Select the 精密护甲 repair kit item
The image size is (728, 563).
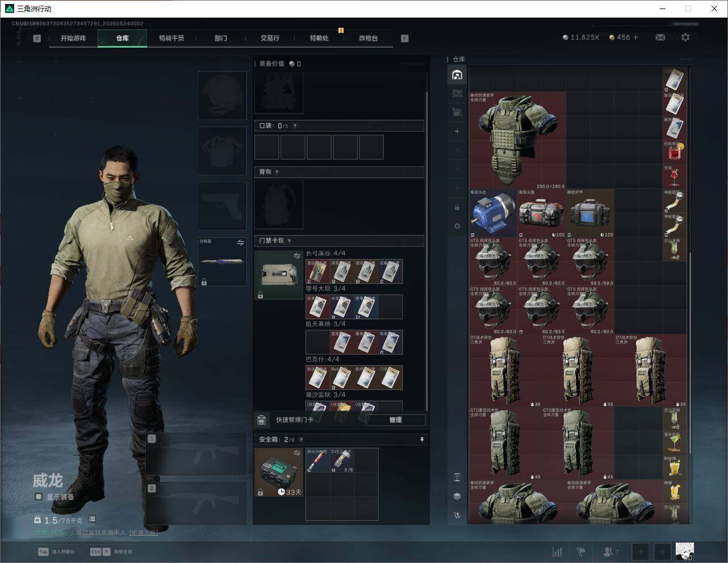point(590,213)
